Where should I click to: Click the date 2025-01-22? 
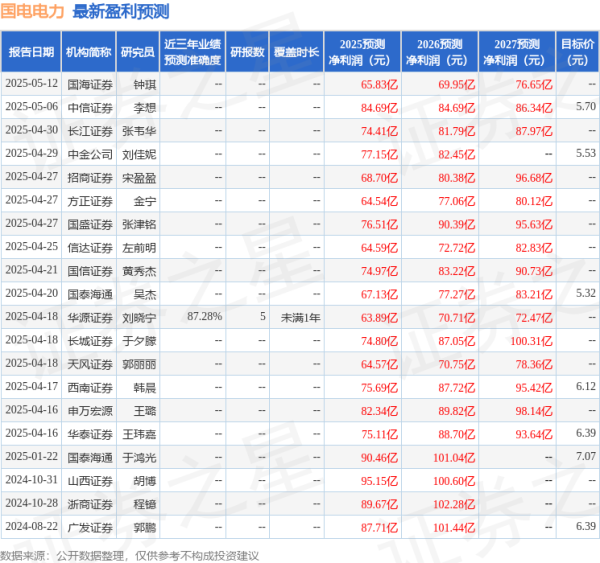coord(31,456)
